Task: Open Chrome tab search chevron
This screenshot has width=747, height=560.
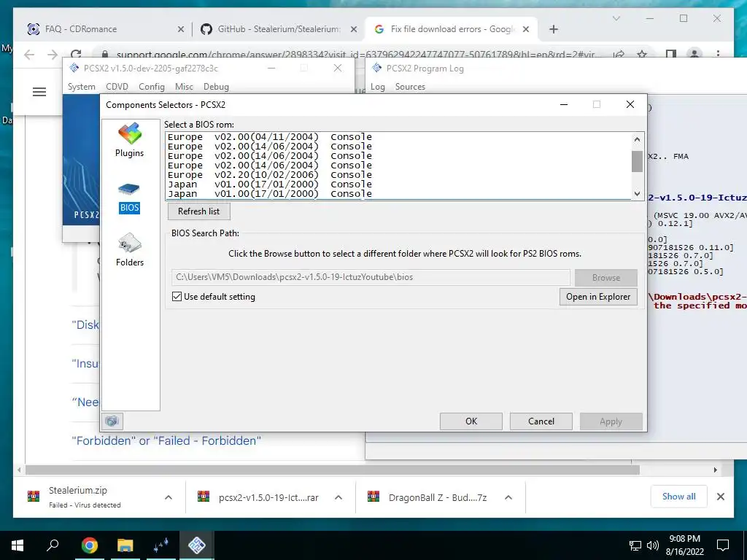Action: 616,18
